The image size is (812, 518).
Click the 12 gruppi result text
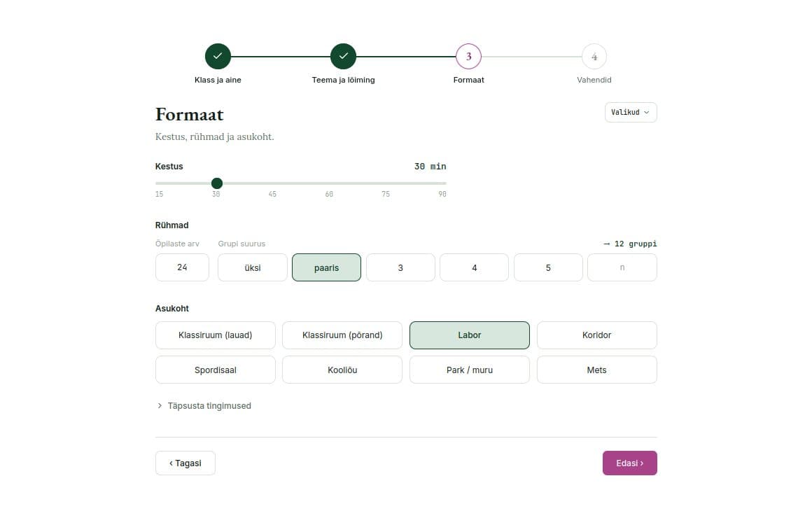pos(630,244)
